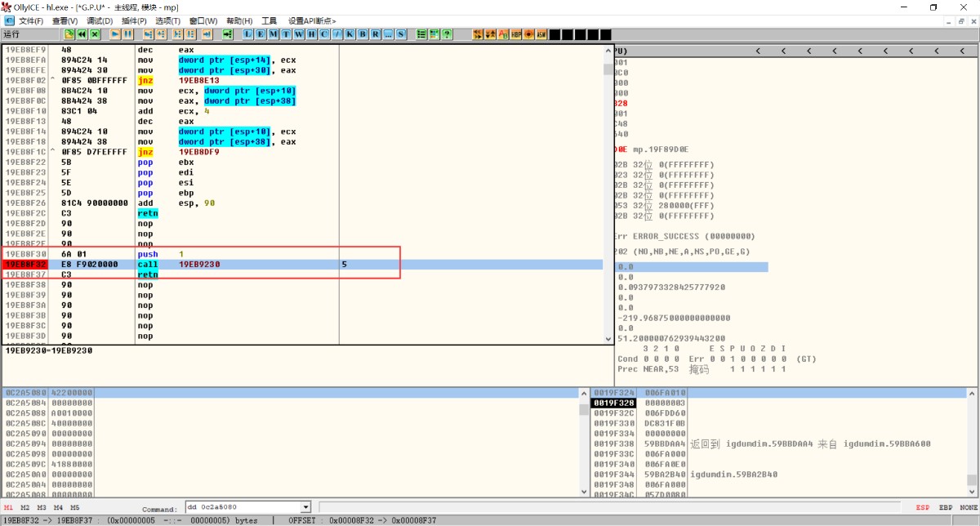Click the Command input field

pos(243,507)
